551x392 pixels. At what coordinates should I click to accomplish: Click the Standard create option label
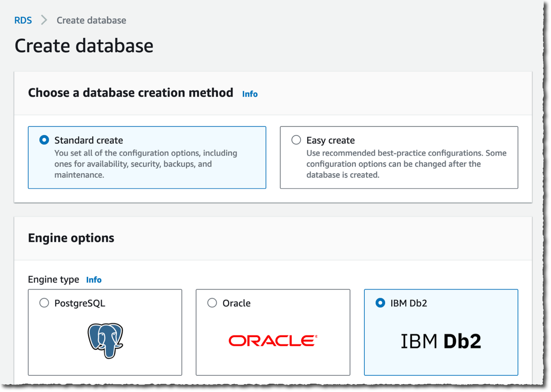click(x=89, y=140)
